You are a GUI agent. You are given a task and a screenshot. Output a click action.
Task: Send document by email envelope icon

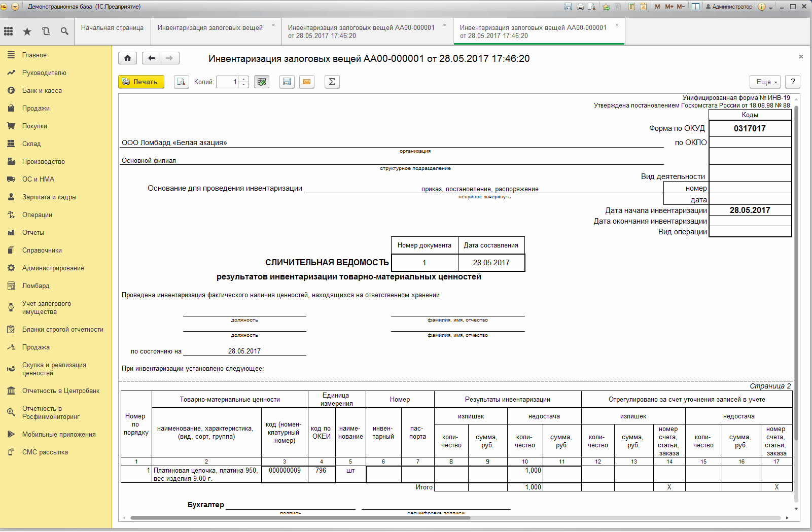307,82
